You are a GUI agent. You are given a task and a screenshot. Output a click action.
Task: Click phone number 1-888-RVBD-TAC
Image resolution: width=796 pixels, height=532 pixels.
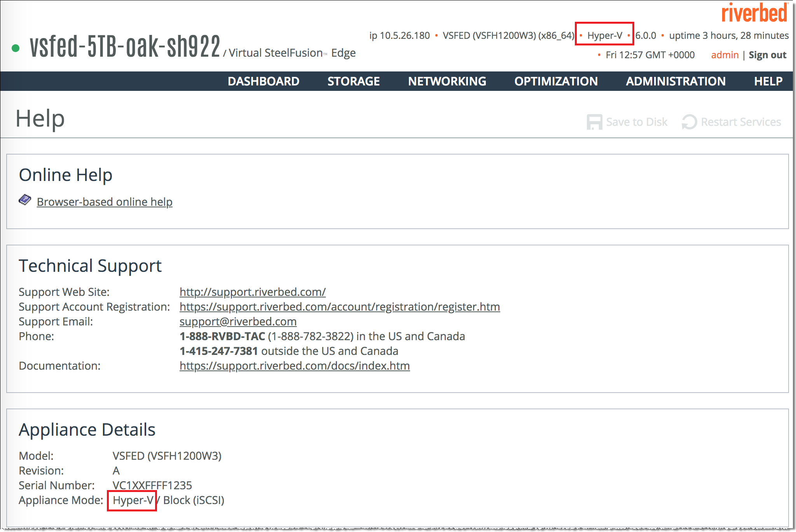click(222, 336)
